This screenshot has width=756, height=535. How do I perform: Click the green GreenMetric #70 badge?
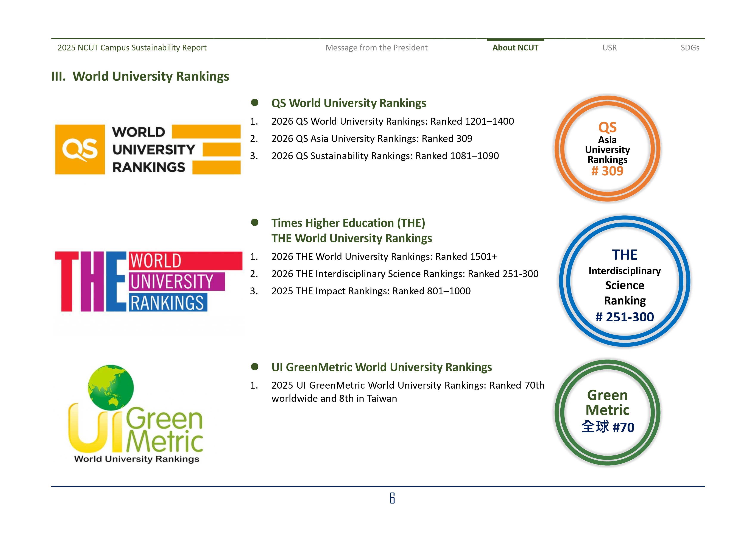[607, 412]
